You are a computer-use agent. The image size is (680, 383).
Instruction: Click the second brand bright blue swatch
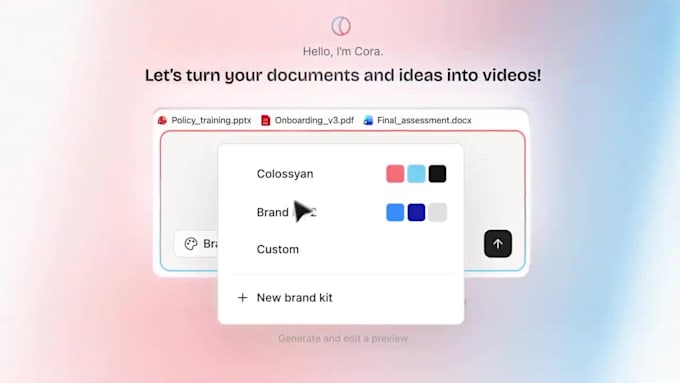pos(395,213)
